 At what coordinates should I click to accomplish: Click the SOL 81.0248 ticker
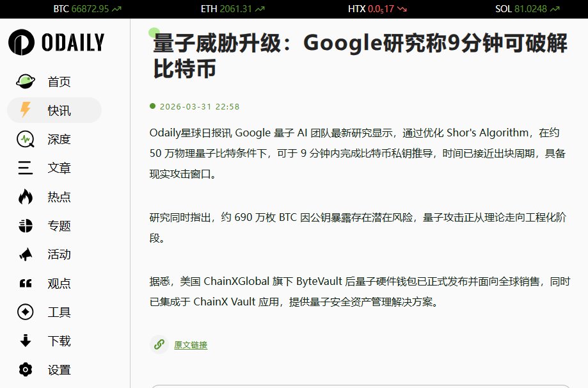click(x=527, y=9)
